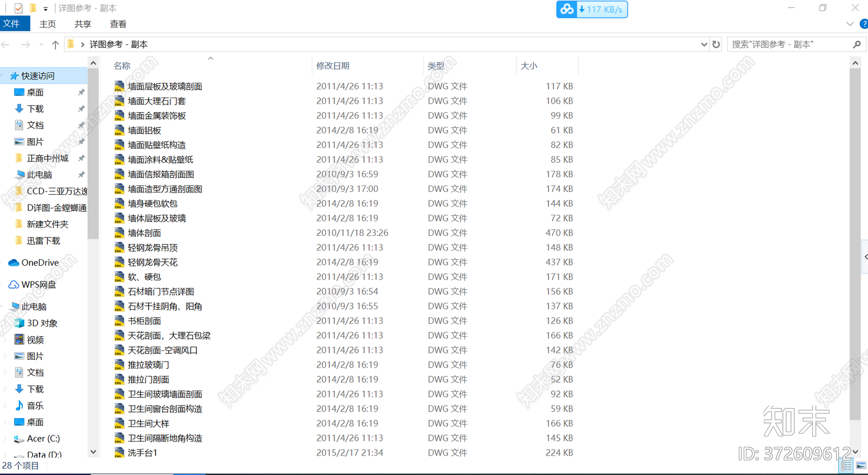The width and height of the screenshot is (868, 475).
Task: Click the search magnifier icon
Action: click(857, 44)
